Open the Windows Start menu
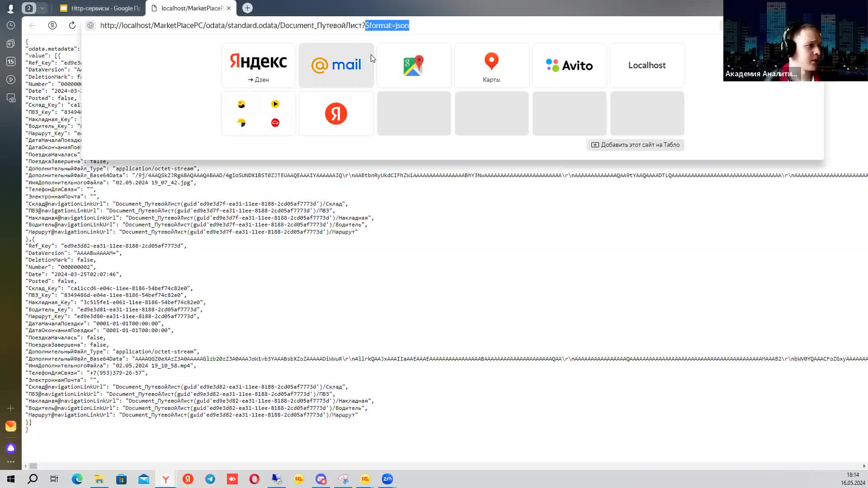Image resolution: width=868 pixels, height=488 pixels. point(11,479)
